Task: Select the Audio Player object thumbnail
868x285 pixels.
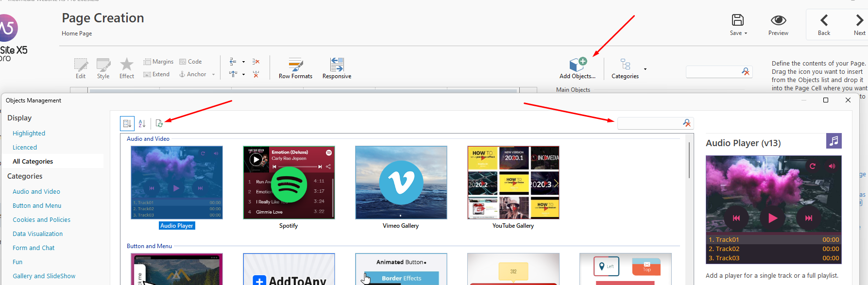Action: (177, 183)
